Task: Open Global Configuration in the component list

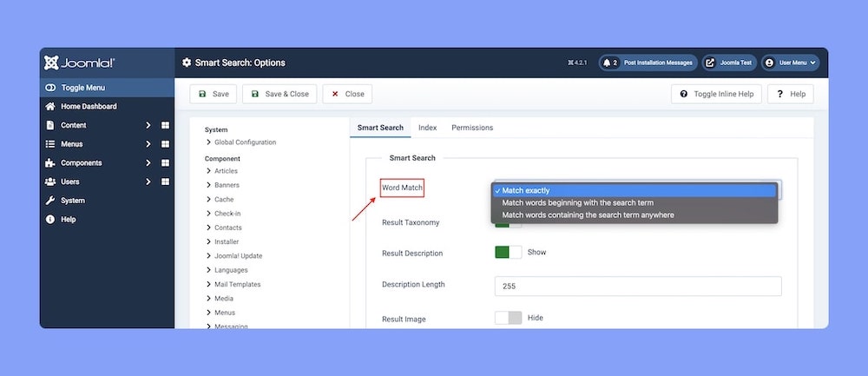Action: [x=245, y=142]
